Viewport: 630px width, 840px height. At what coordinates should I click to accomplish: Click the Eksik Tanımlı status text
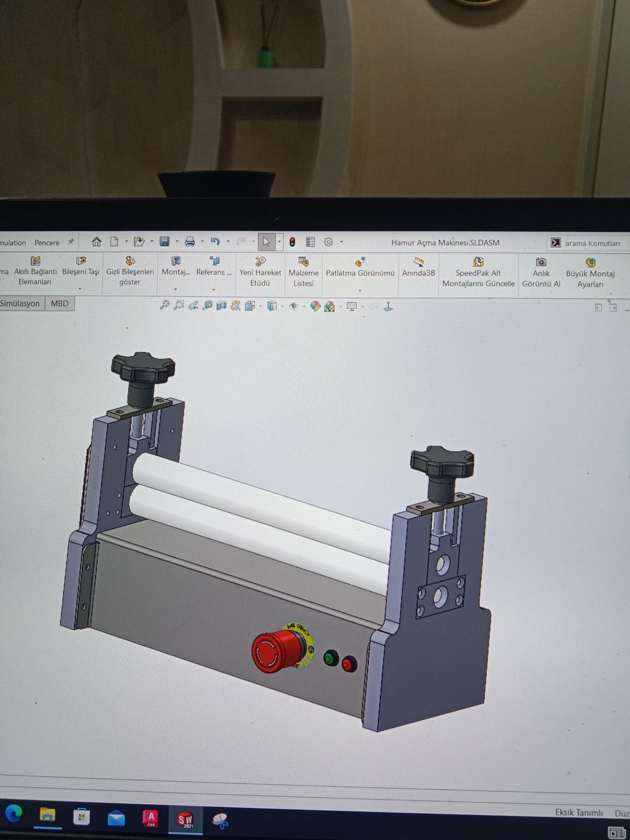click(579, 812)
